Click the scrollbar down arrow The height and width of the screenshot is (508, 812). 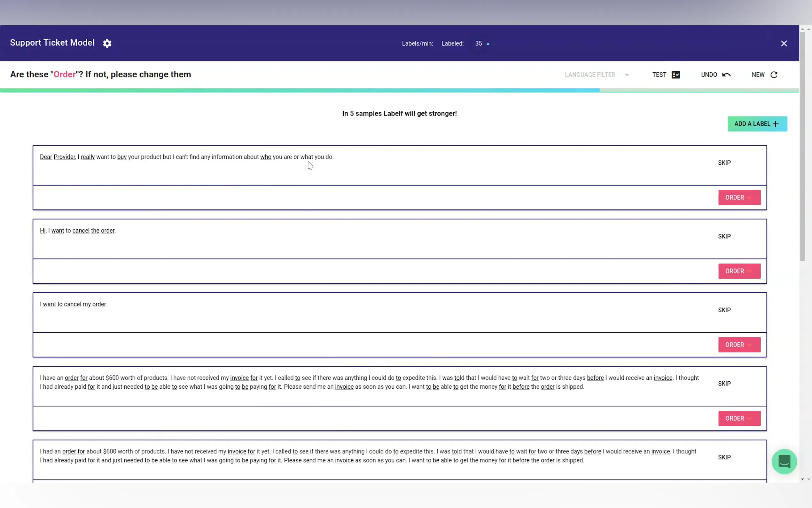click(802, 479)
